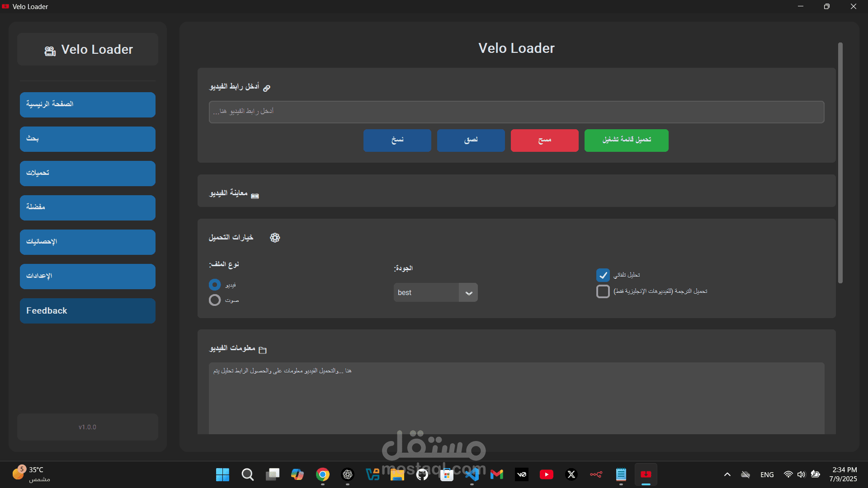Click the folder icon beside video information
This screenshot has height=488, width=868.
263,350
